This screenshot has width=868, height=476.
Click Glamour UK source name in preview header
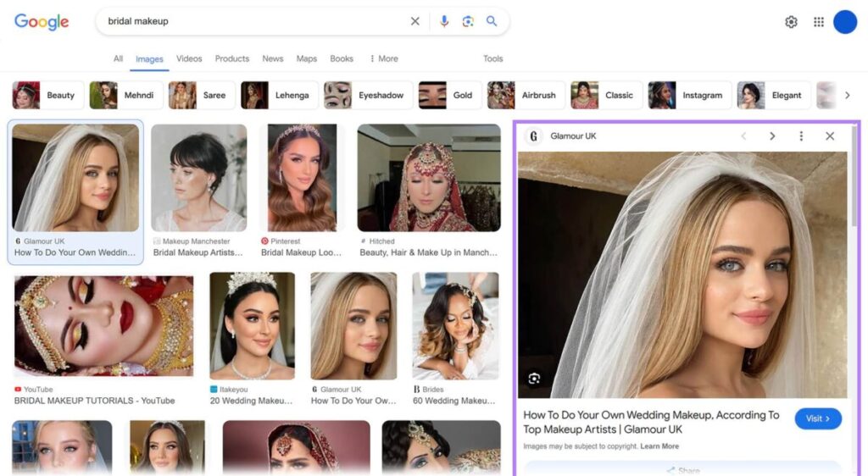click(573, 136)
